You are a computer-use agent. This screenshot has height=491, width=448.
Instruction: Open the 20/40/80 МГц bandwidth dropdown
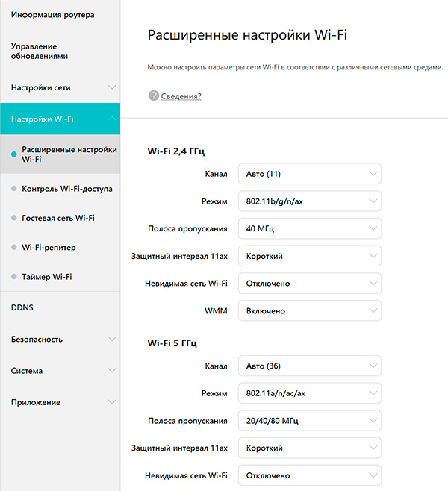309,421
